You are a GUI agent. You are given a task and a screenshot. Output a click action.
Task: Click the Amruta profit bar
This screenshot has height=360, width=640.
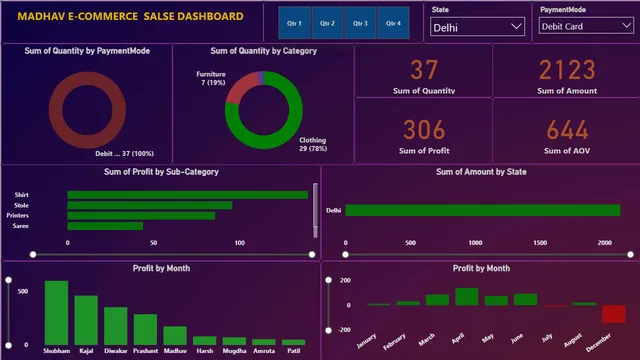tap(264, 342)
